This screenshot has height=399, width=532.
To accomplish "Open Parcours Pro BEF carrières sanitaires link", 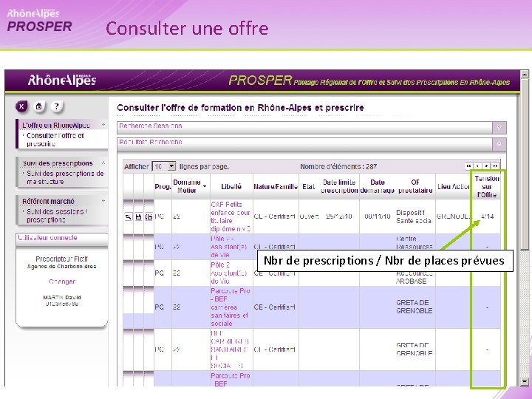I will tap(230, 307).
